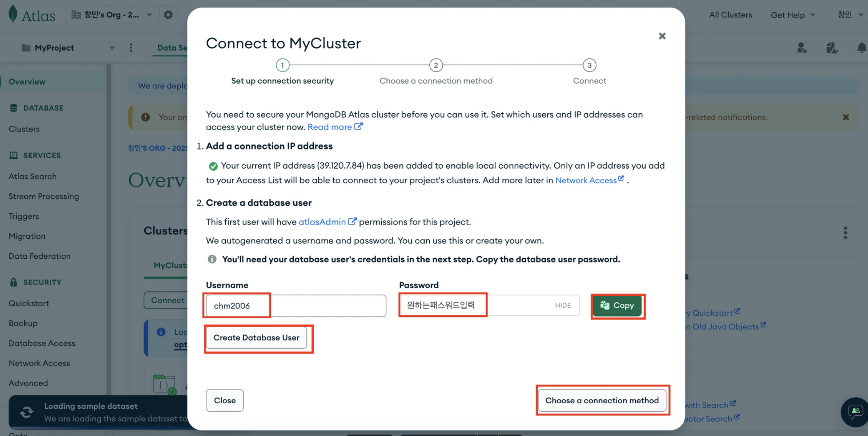Click the Choose a connection method button
The height and width of the screenshot is (436, 868).
pos(602,400)
